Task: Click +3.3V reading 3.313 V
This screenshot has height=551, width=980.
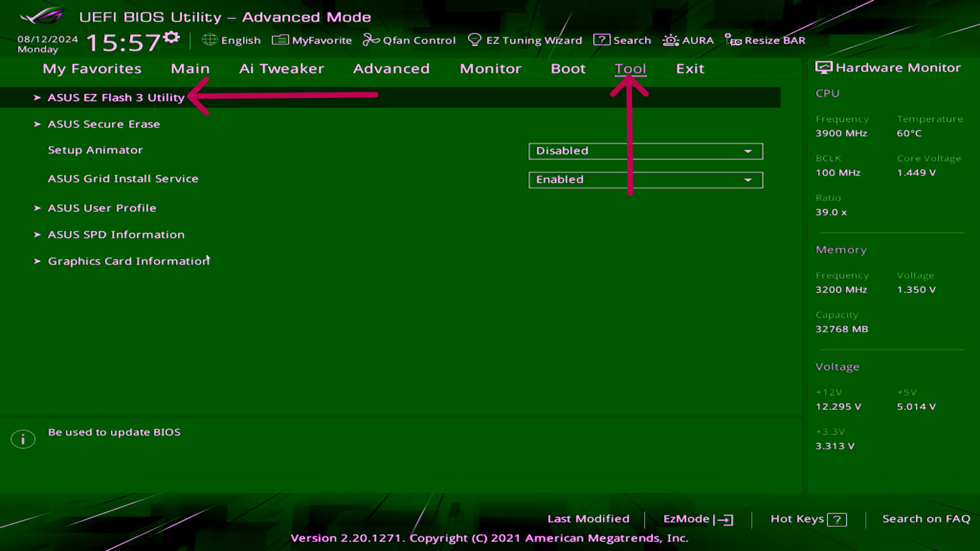Action: [x=835, y=446]
